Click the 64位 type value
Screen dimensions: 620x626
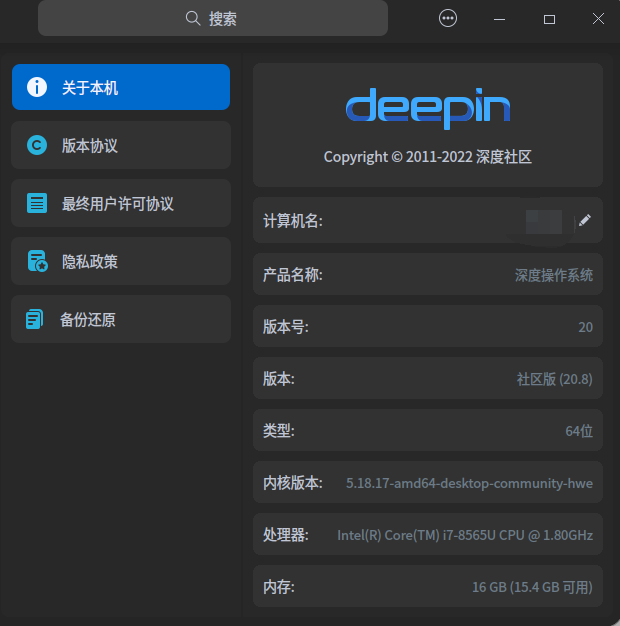[x=579, y=431]
